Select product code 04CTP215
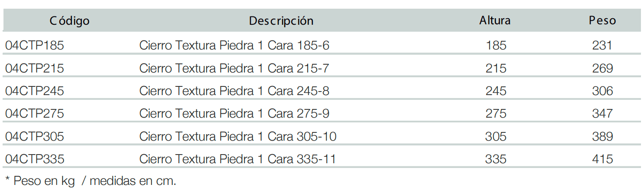Screen dimensions: 644x191 click(34, 68)
